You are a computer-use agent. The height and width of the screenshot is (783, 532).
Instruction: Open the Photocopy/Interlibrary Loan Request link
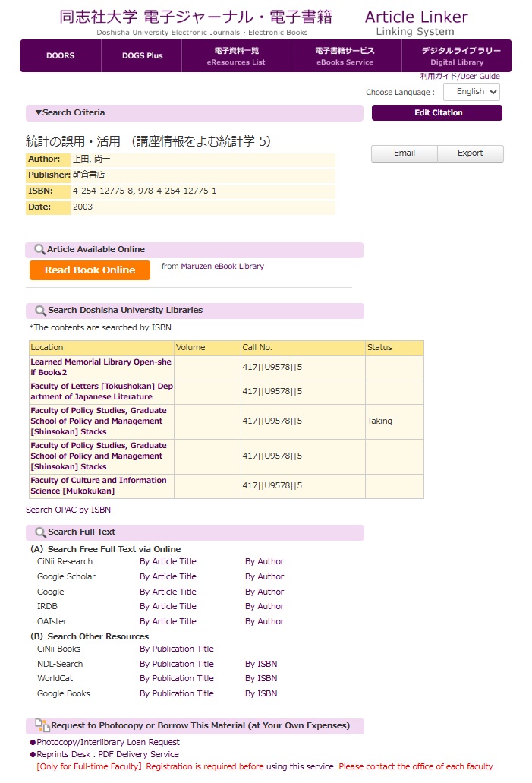108,742
